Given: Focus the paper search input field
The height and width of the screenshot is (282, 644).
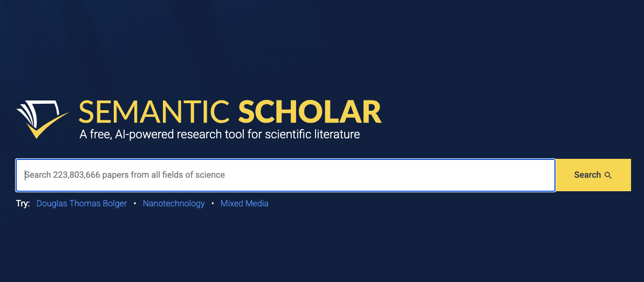Looking at the screenshot, I should 285,175.
